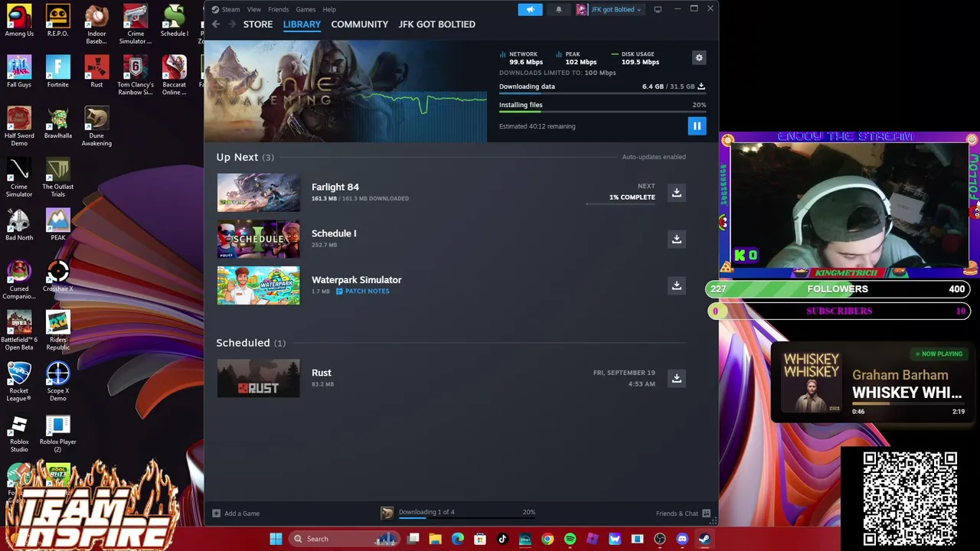Open Waterpark Simulator PATCH NOTES link
This screenshot has width=980, height=551.
point(362,292)
